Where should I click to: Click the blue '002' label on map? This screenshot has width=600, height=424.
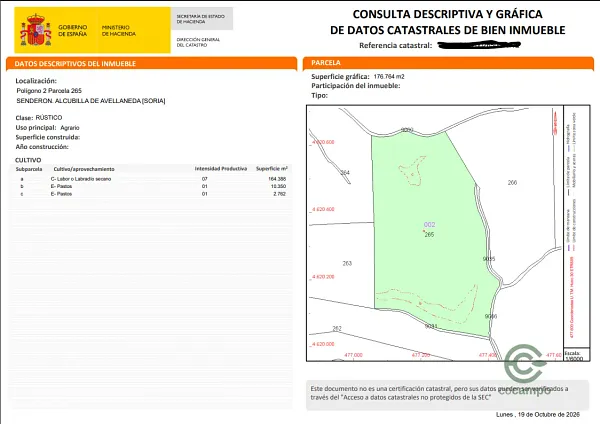(430, 225)
